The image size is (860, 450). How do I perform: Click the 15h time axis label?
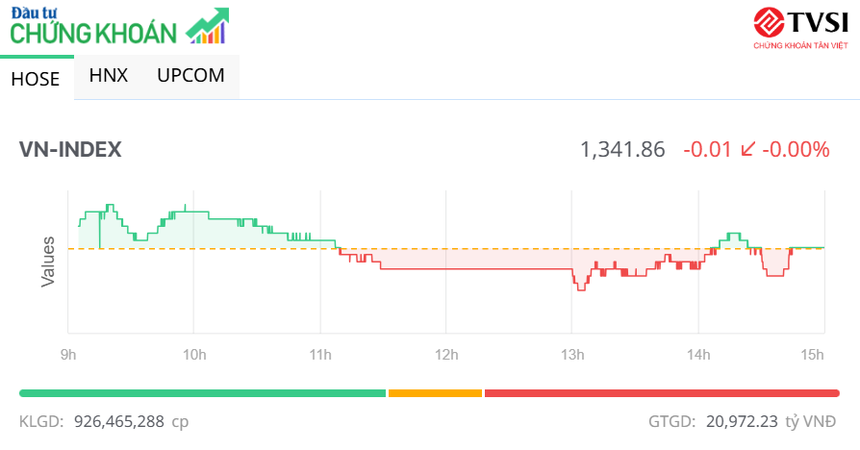pos(814,354)
